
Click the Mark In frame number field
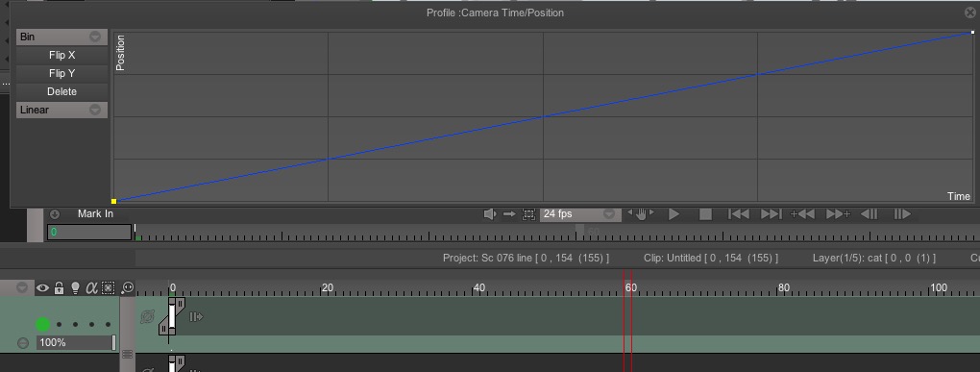coord(88,232)
